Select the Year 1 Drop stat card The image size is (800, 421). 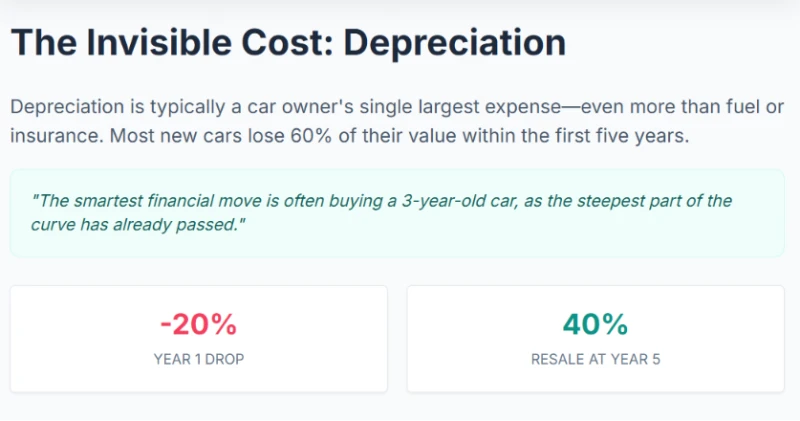(199, 339)
